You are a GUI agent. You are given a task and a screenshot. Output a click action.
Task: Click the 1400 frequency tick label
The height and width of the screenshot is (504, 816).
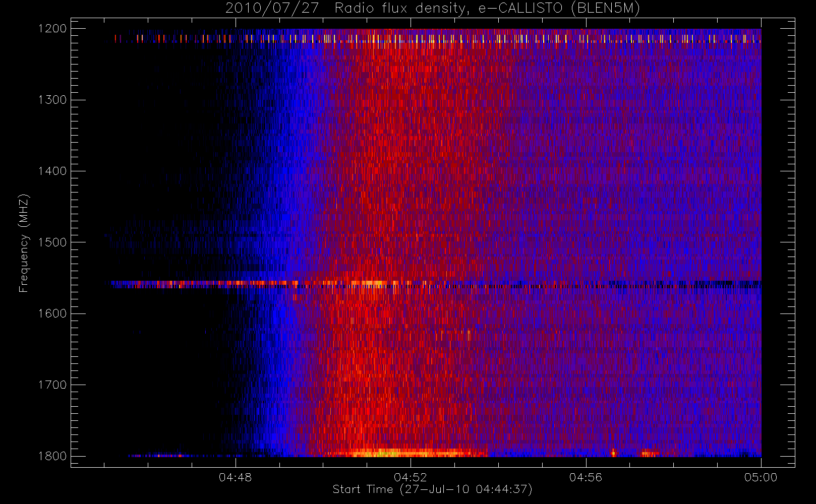point(52,171)
